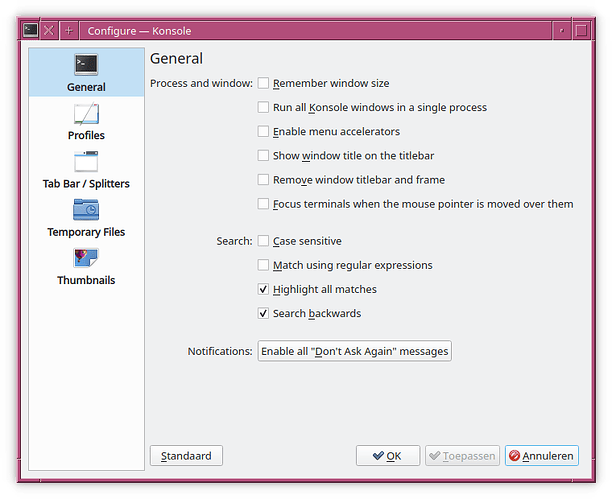Uncheck Highlight all matches
612x499 pixels.
[264, 289]
